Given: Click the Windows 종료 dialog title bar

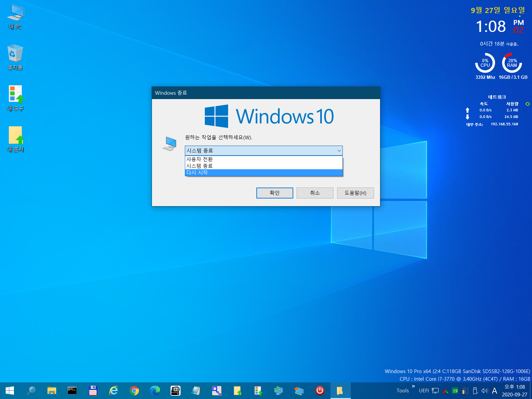Looking at the screenshot, I should (266, 93).
